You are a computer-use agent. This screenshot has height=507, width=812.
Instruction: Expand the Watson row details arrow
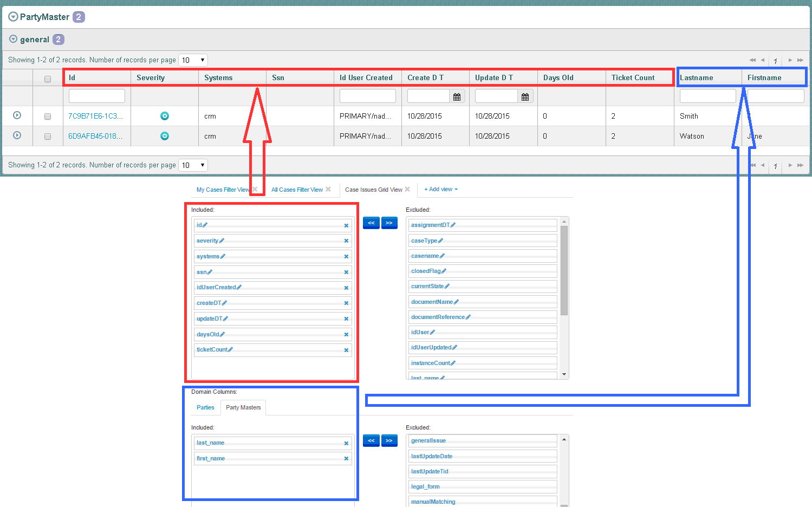click(x=17, y=135)
